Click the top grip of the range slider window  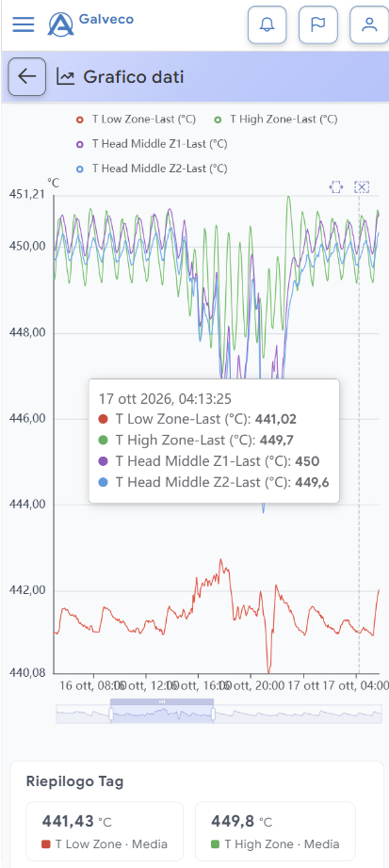[162, 701]
